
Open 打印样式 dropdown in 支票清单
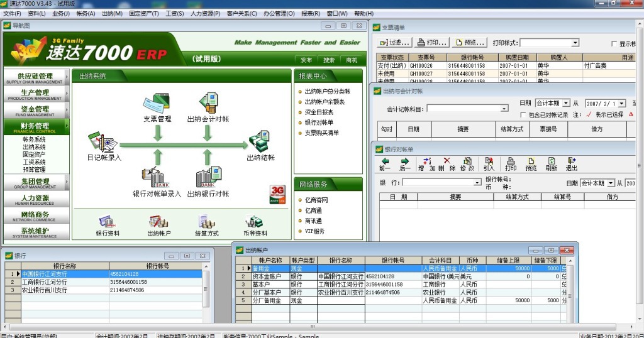click(575, 43)
